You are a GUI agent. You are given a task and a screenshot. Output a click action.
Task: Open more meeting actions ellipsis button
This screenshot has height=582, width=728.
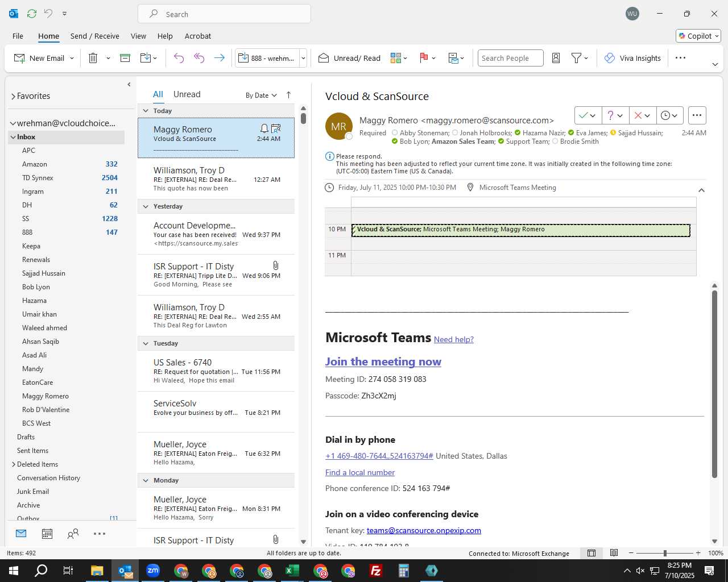tap(697, 115)
